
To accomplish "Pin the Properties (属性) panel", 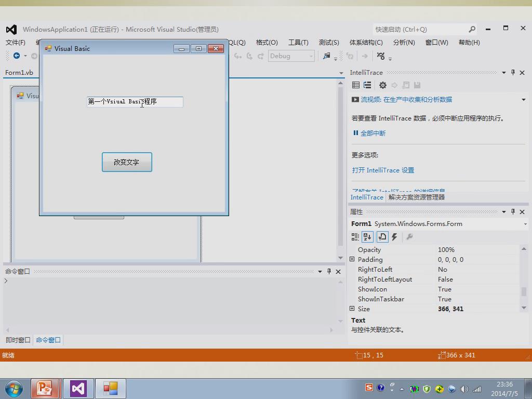I will [x=513, y=212].
